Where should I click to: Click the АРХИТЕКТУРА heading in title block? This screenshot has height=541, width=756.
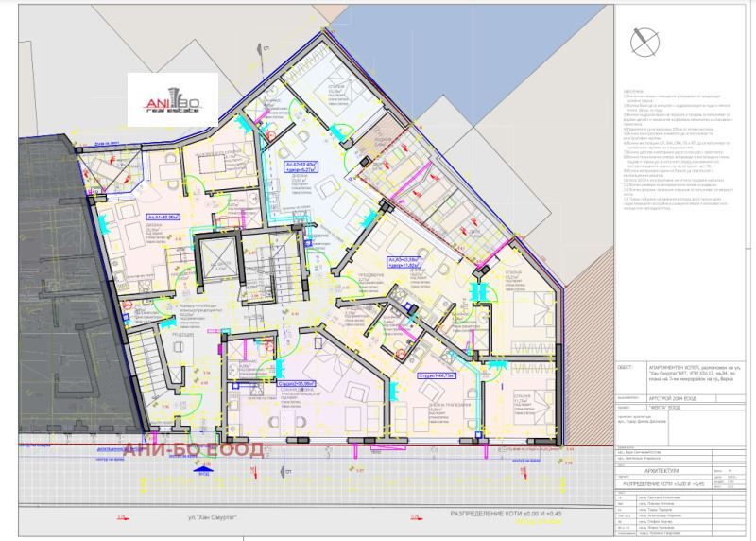click(662, 471)
